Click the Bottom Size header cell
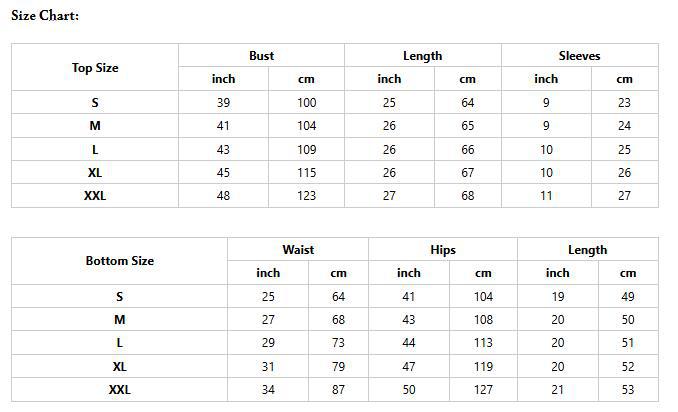Viewport: 678px width, 412px height. (119, 261)
